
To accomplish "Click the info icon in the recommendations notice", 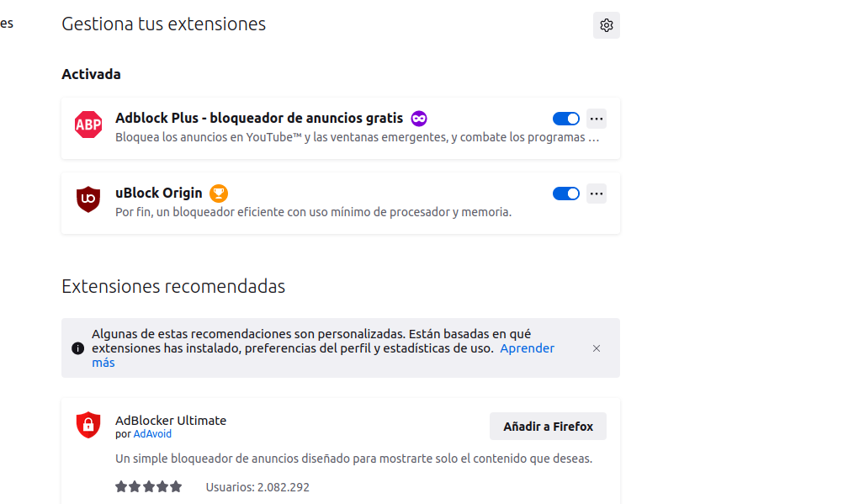I will 78,348.
